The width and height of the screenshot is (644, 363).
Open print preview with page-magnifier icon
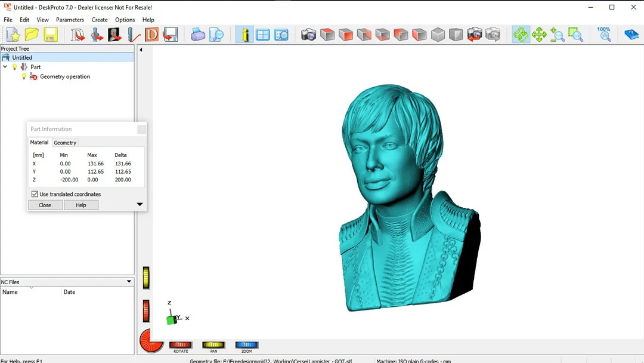point(216,35)
